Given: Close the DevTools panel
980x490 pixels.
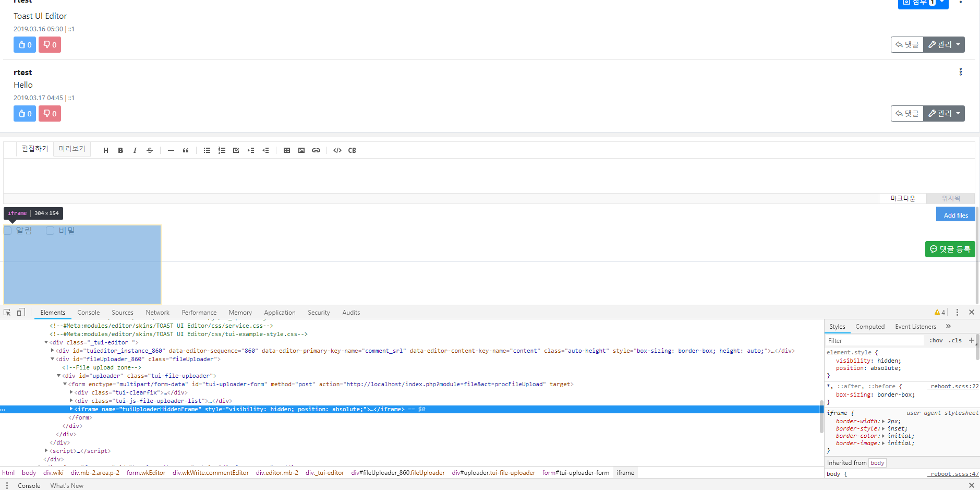Looking at the screenshot, I should tap(972, 312).
